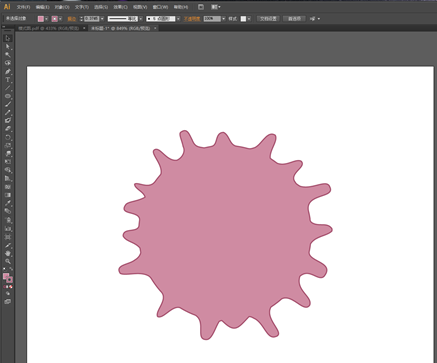The width and height of the screenshot is (437, 363).
Task: Click the fill/stroke swatches in Tools panel
Action: coord(8,278)
